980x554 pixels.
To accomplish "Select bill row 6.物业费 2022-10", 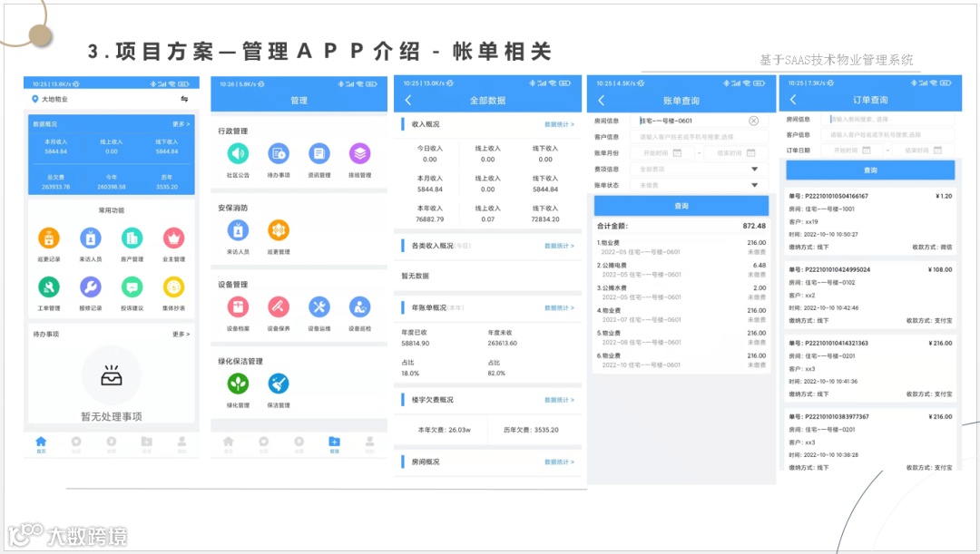I will (x=681, y=360).
